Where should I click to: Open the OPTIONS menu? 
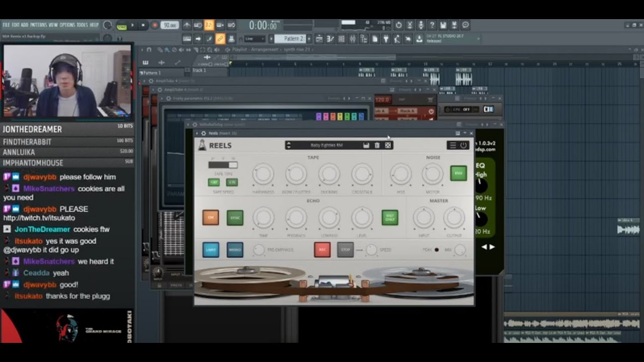tap(67, 25)
